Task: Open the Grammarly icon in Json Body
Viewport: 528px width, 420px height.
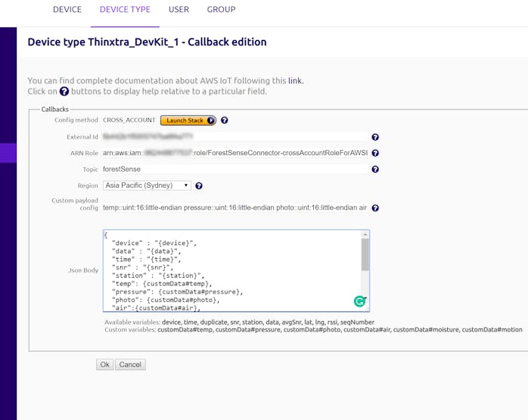Action: point(359,301)
